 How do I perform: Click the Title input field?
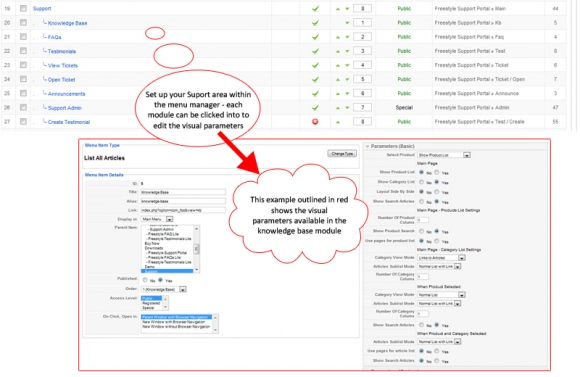[x=183, y=192]
